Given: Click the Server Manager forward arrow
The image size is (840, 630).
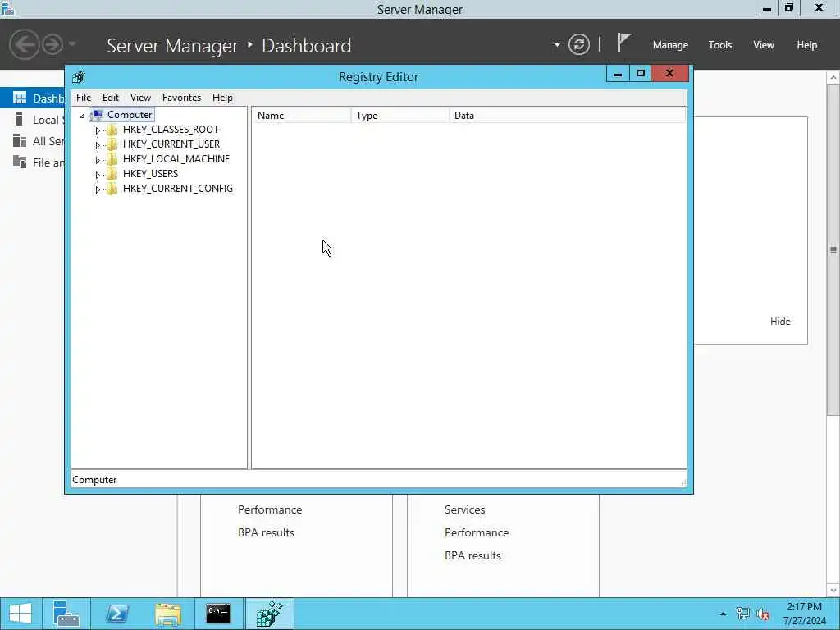Looking at the screenshot, I should coord(52,44).
